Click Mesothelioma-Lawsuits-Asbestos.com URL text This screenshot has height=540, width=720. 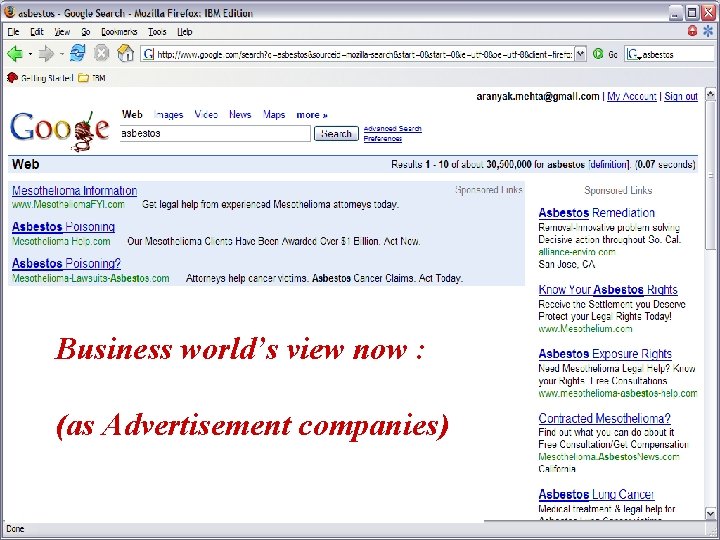click(x=90, y=278)
